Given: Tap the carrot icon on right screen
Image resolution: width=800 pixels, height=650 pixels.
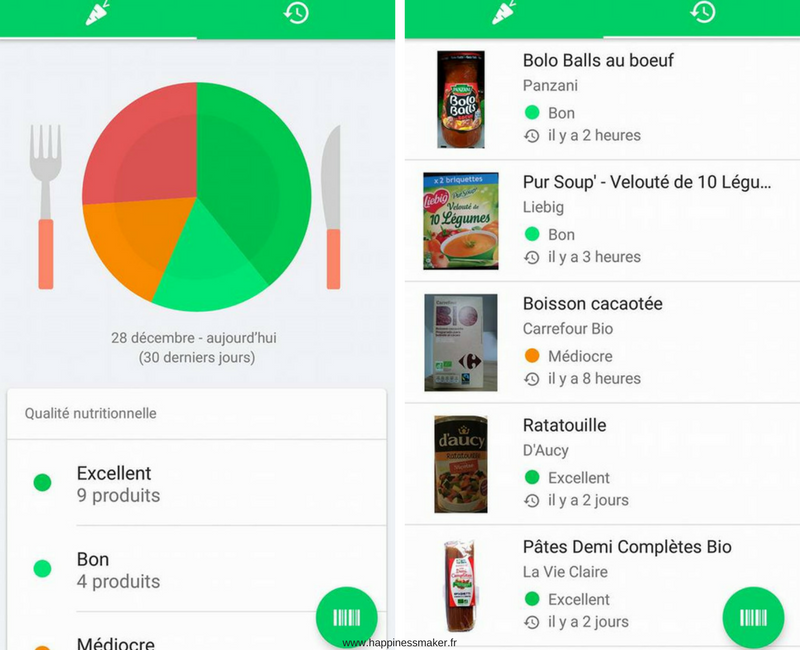Looking at the screenshot, I should tap(504, 13).
